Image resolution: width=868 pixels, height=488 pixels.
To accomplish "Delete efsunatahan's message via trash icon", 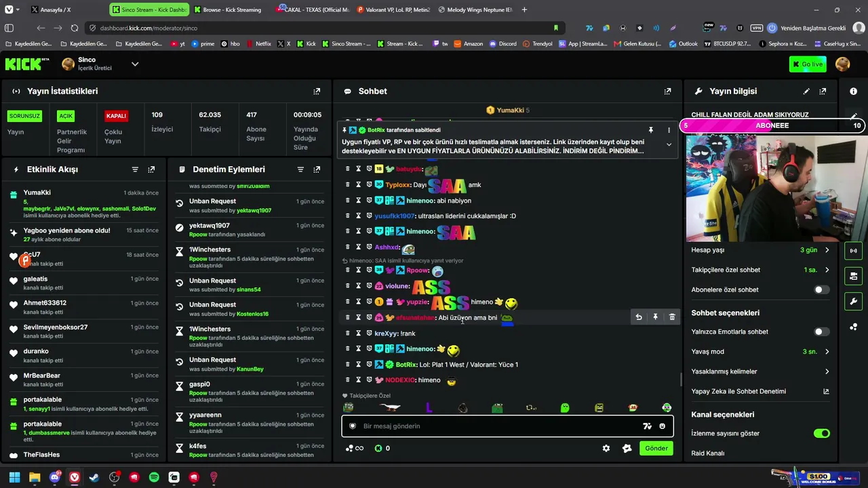I will (672, 317).
